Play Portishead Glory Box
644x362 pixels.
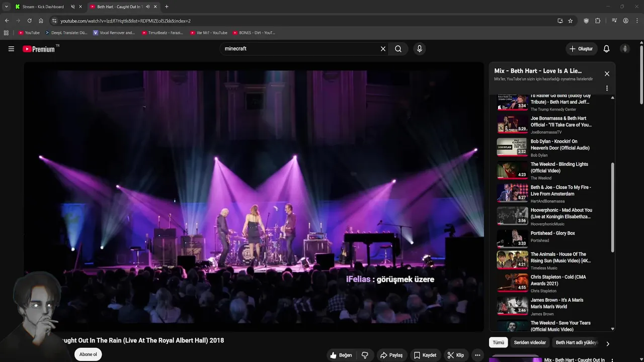544,239
